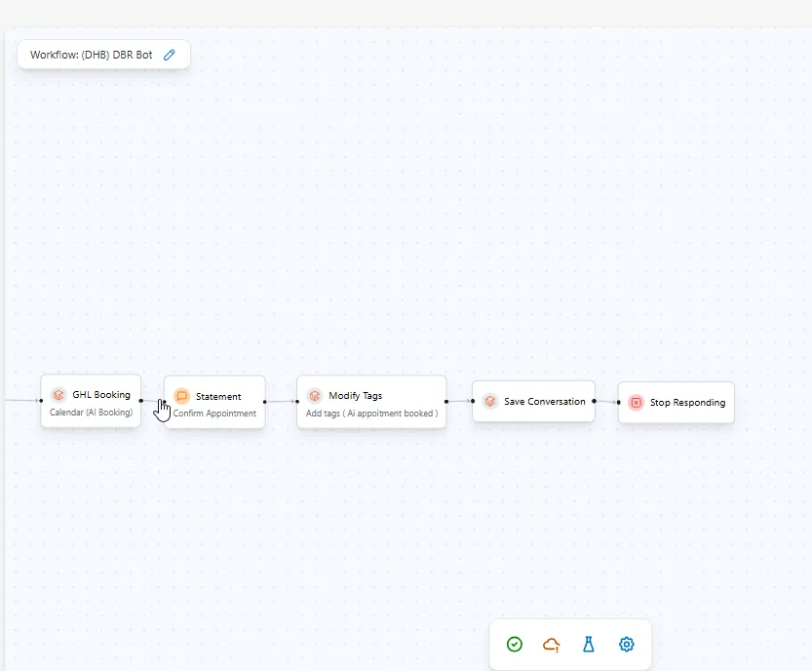Screen dimensions: 812x671
Task: Select the Statement node title
Action: pos(218,396)
